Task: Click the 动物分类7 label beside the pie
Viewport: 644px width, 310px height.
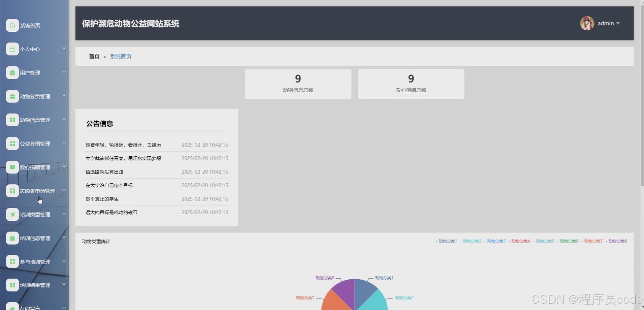Action: pyautogui.click(x=305, y=298)
